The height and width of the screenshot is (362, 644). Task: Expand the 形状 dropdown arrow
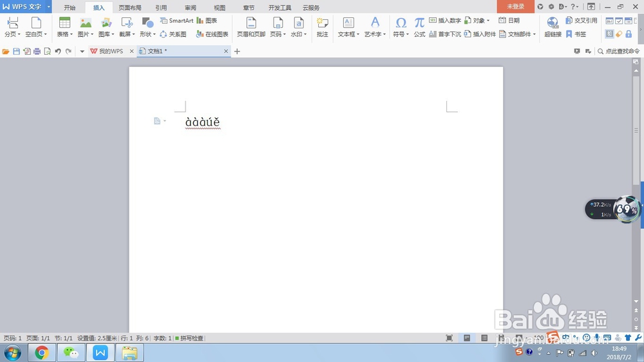(x=155, y=35)
